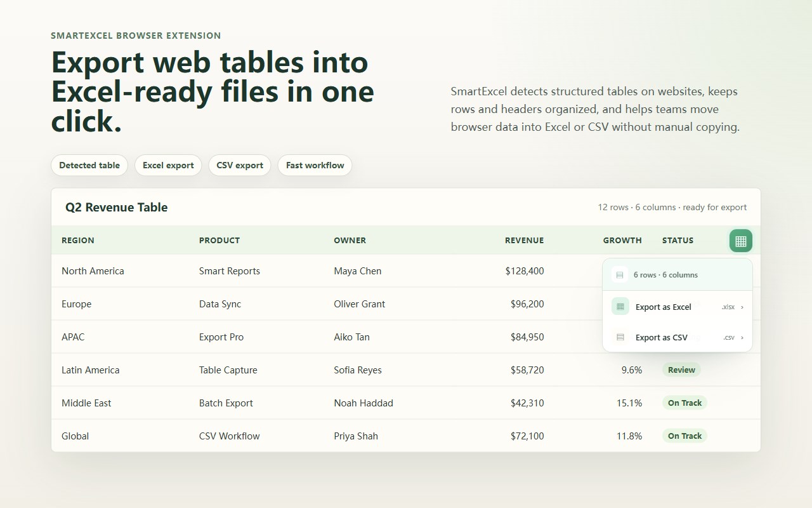This screenshot has height=508, width=812.
Task: Click the REGION column header
Action: [x=78, y=241]
